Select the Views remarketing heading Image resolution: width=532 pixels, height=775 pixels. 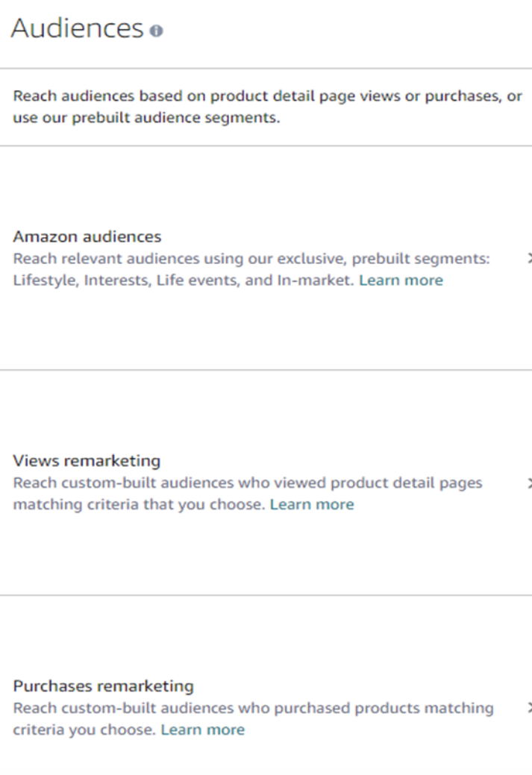click(87, 461)
